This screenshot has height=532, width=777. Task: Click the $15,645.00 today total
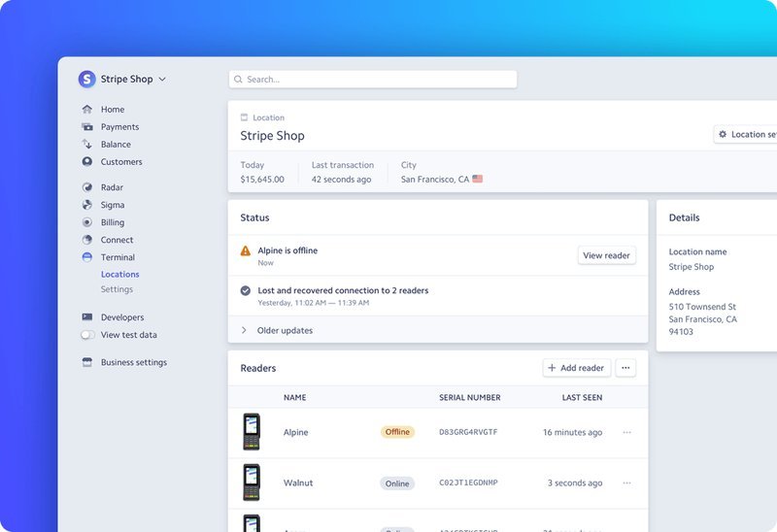click(x=262, y=180)
